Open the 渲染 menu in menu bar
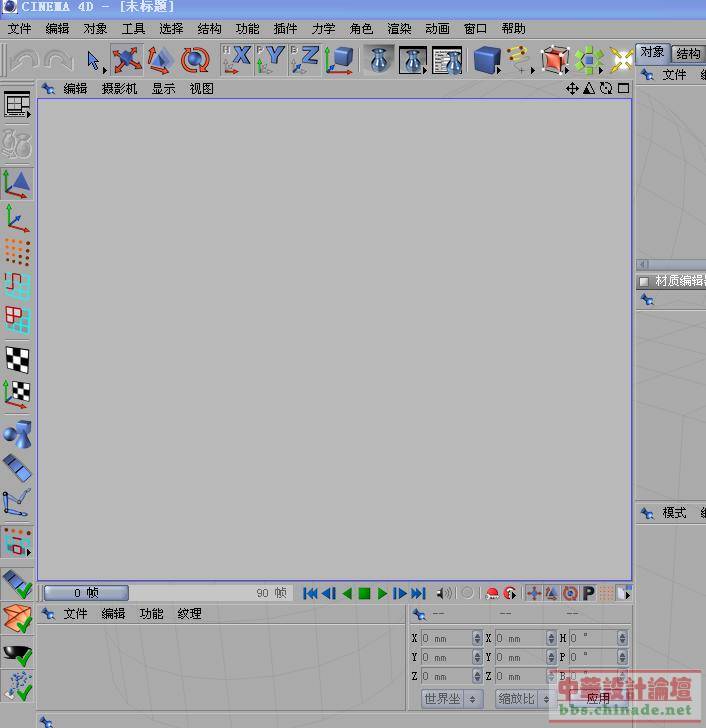The width and height of the screenshot is (706, 728). click(x=399, y=29)
